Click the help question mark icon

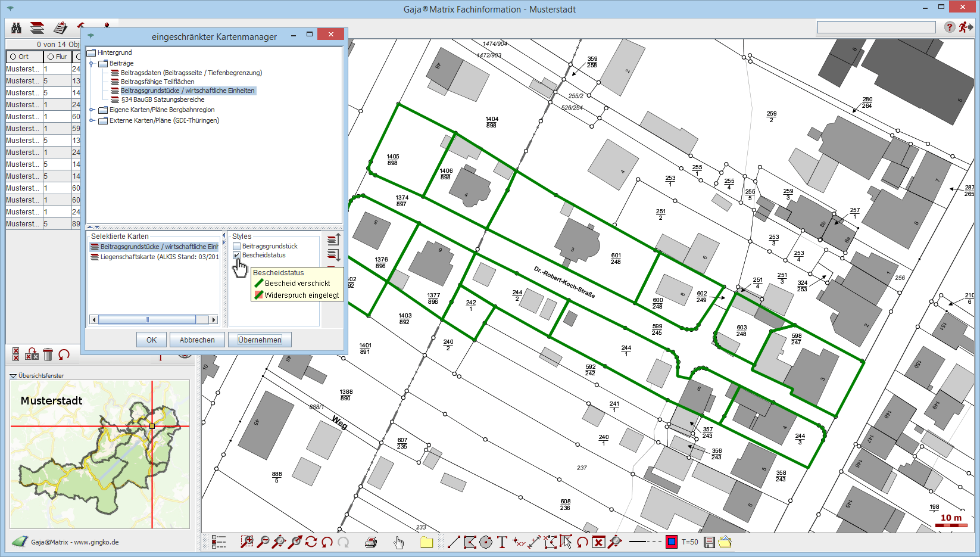click(x=950, y=27)
